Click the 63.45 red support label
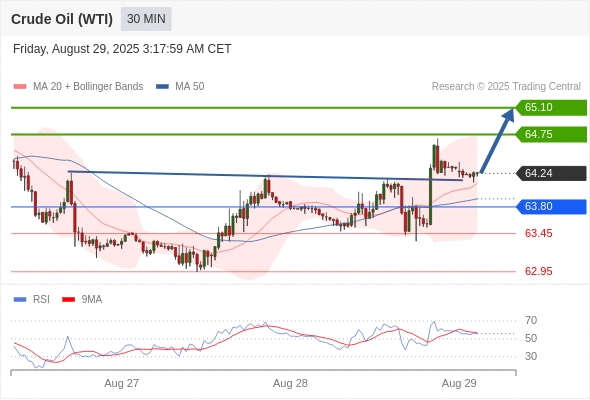This screenshot has width=590, height=400. 538,234
